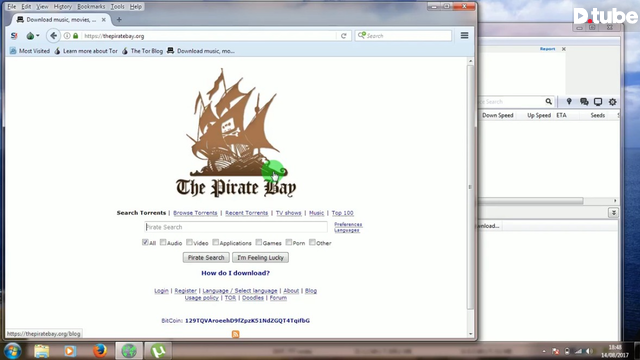Open uTorrent settings gear icon
This screenshot has height=360, width=640.
(613, 102)
